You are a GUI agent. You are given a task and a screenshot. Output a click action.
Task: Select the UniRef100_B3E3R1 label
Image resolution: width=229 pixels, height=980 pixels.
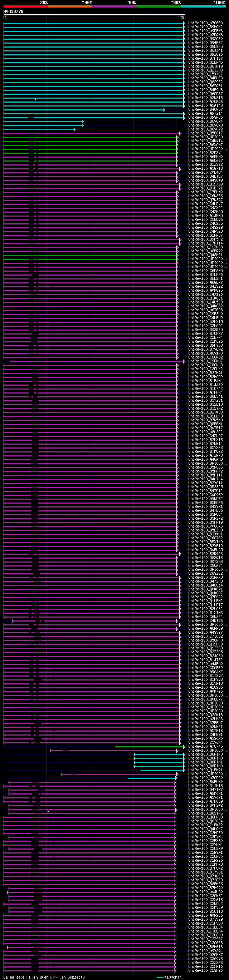(x=205, y=188)
